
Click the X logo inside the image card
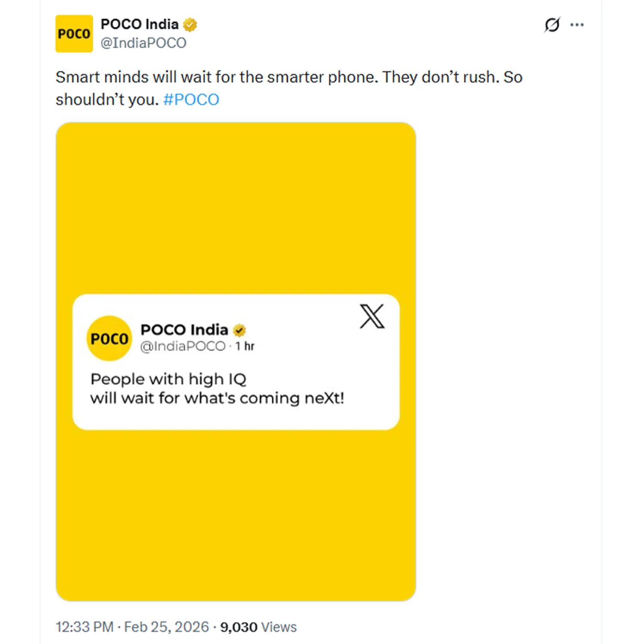point(372,316)
